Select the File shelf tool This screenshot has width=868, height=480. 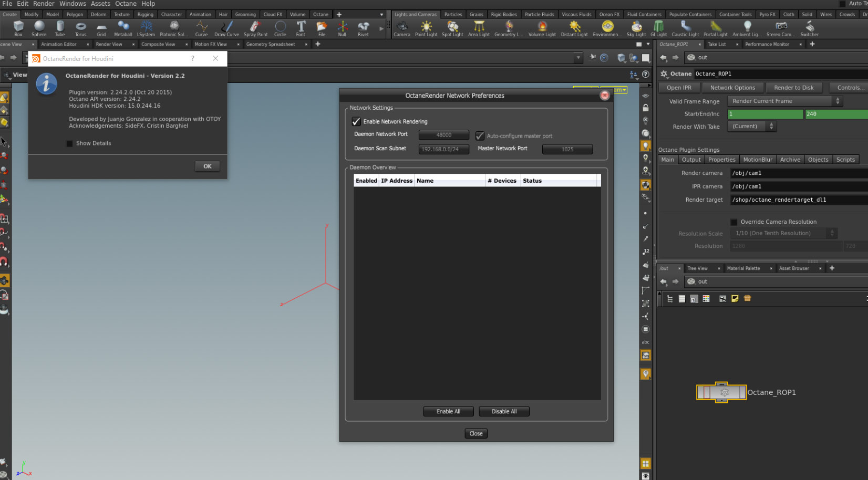click(x=322, y=28)
